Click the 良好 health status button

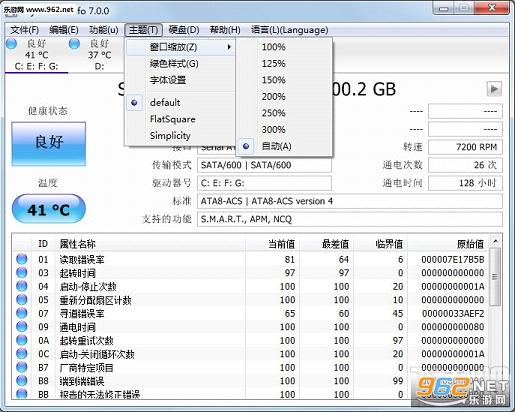click(x=49, y=144)
